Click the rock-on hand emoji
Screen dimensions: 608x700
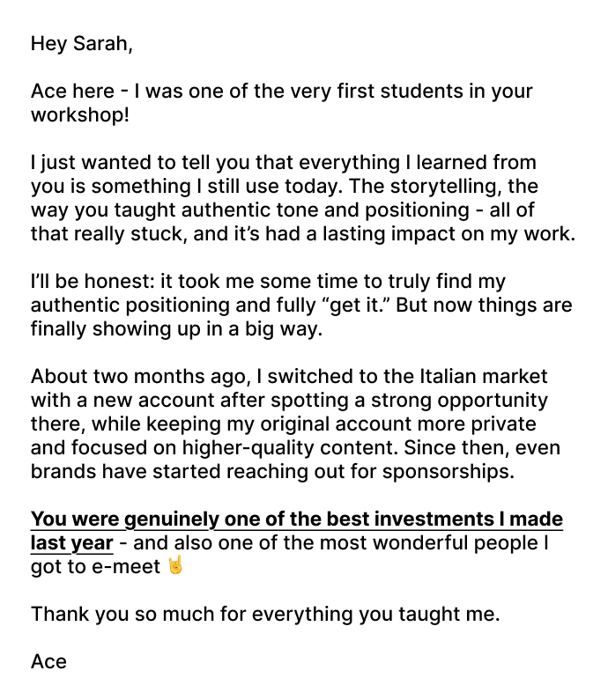pyautogui.click(x=176, y=566)
